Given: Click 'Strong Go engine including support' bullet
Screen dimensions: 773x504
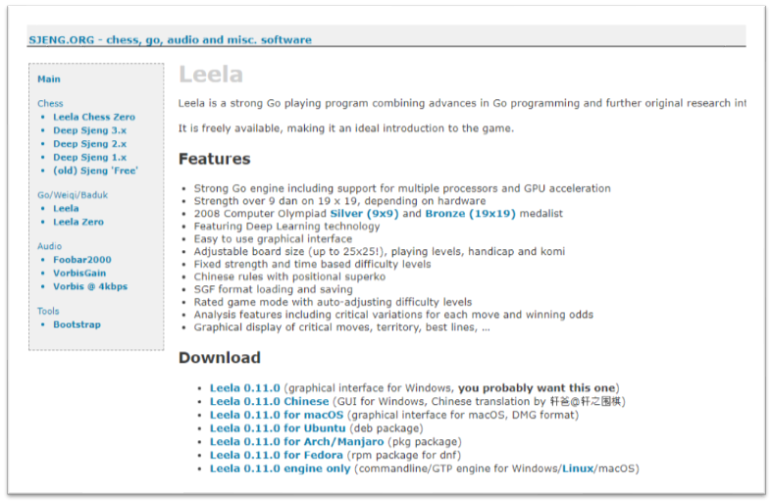Looking at the screenshot, I should click(x=402, y=188).
